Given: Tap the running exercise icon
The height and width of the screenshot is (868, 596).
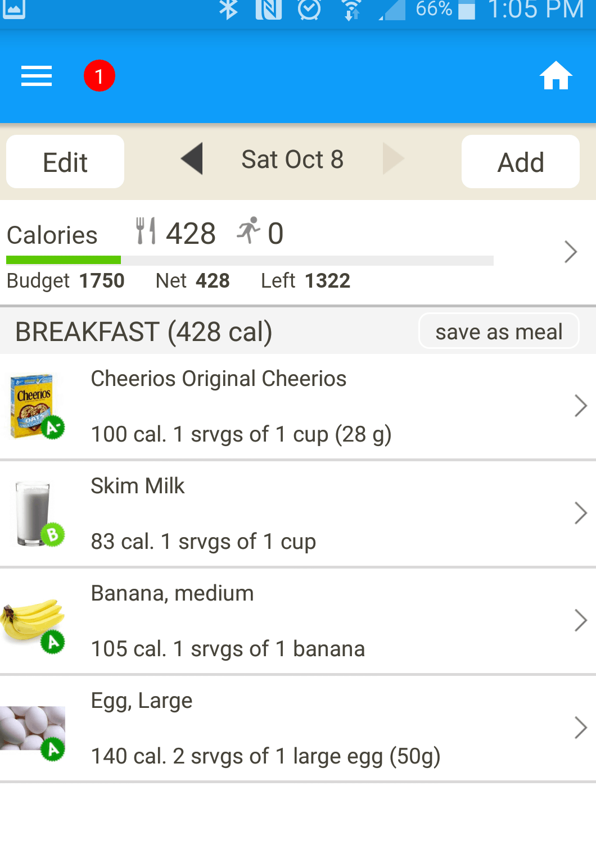Looking at the screenshot, I should 249,230.
